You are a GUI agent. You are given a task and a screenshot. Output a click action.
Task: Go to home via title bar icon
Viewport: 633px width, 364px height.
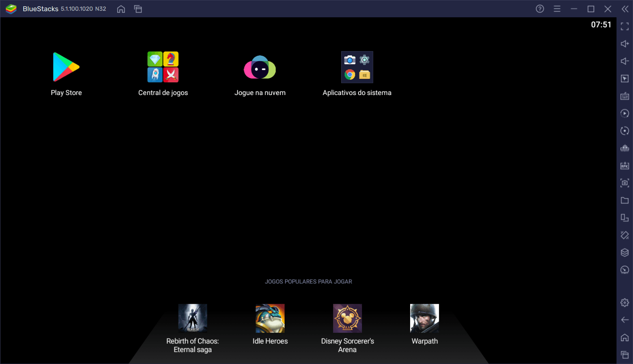pos(121,9)
